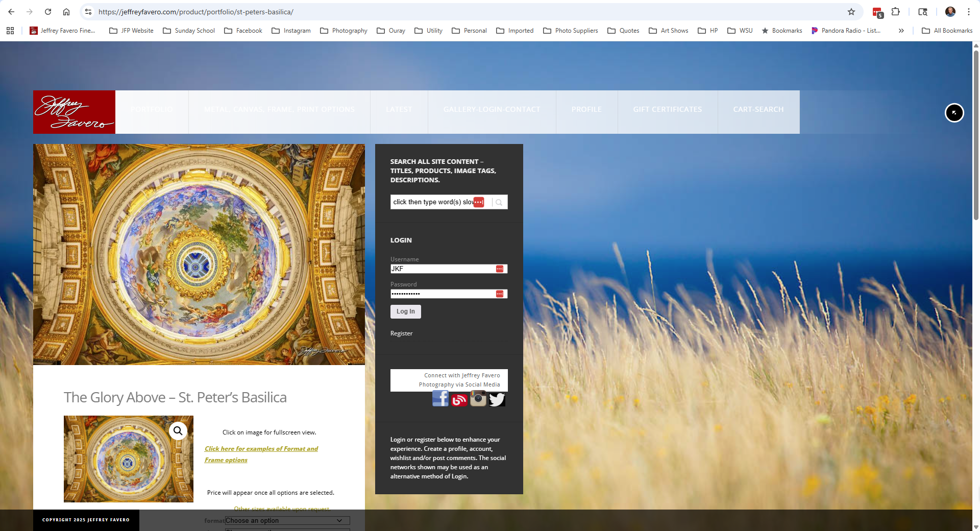Click the Instagram camera icon
This screenshot has height=531, width=980.
point(478,398)
